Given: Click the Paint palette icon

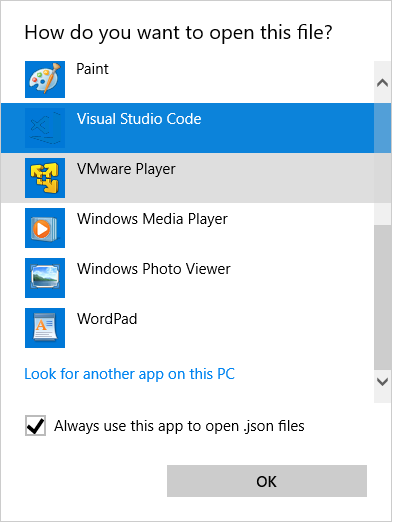Looking at the screenshot, I should pyautogui.click(x=45, y=79).
